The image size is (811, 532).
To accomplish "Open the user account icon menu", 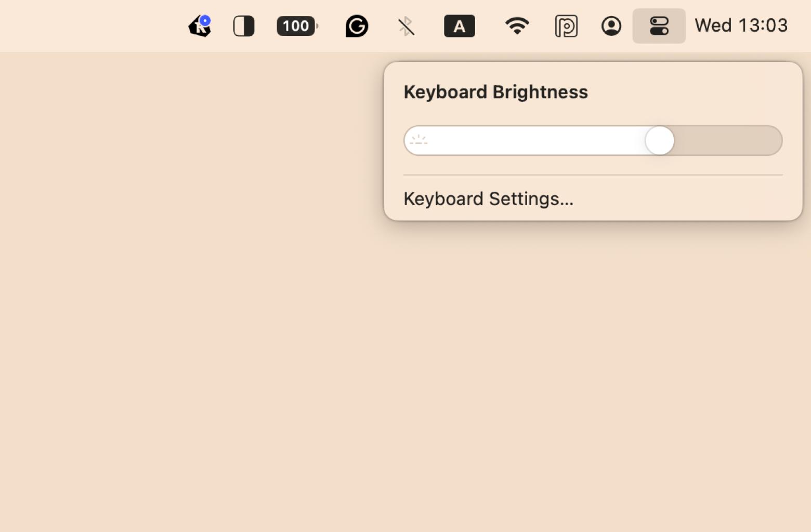I will [611, 26].
